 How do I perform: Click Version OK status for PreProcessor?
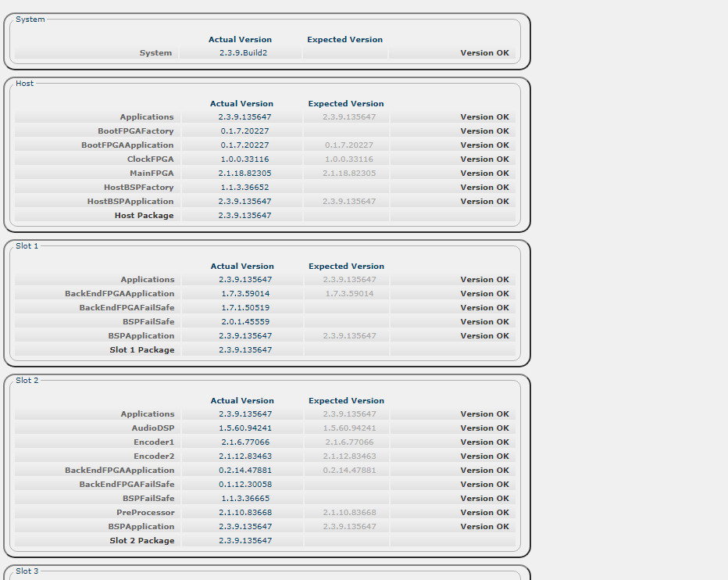[x=485, y=512]
